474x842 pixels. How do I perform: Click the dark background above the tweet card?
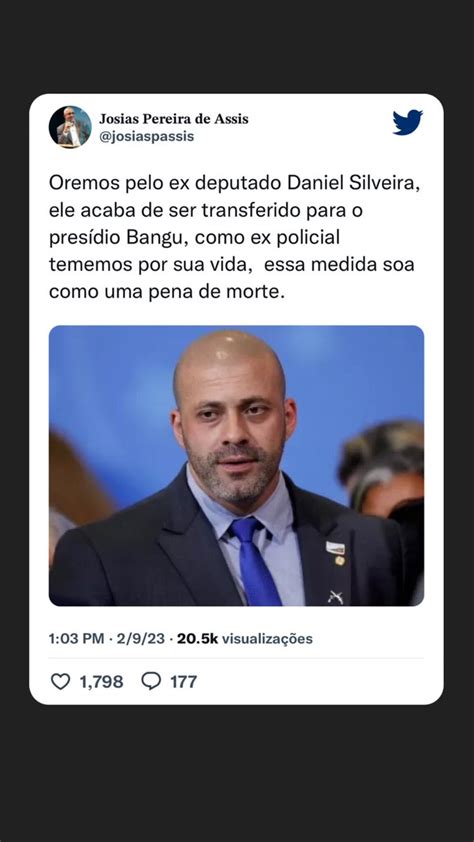click(237, 46)
